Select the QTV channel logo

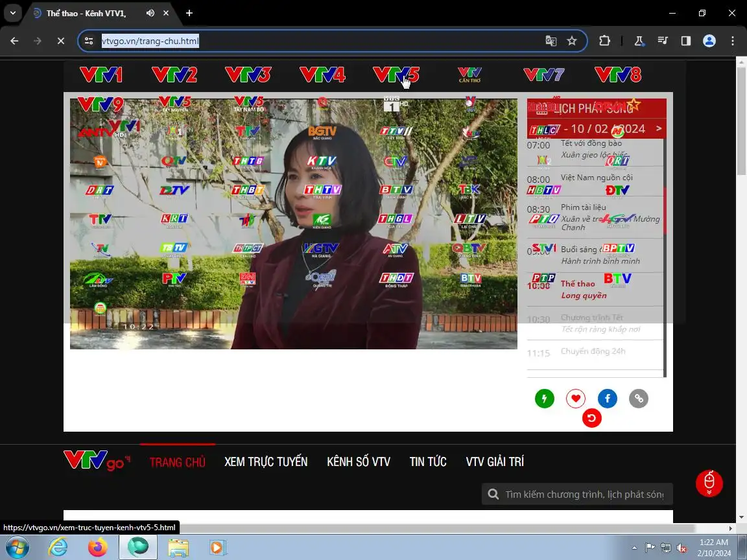tap(174, 162)
